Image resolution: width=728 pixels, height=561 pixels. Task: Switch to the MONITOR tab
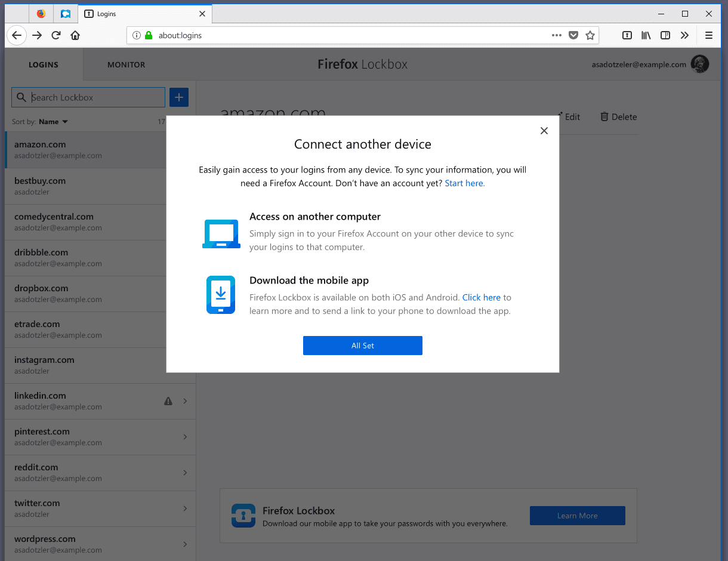[x=126, y=64]
